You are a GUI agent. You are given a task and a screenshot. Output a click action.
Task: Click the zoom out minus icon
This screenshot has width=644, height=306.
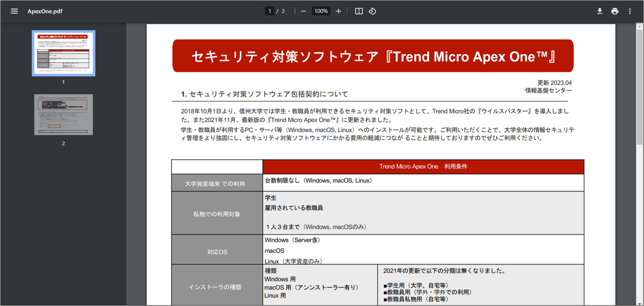click(303, 11)
